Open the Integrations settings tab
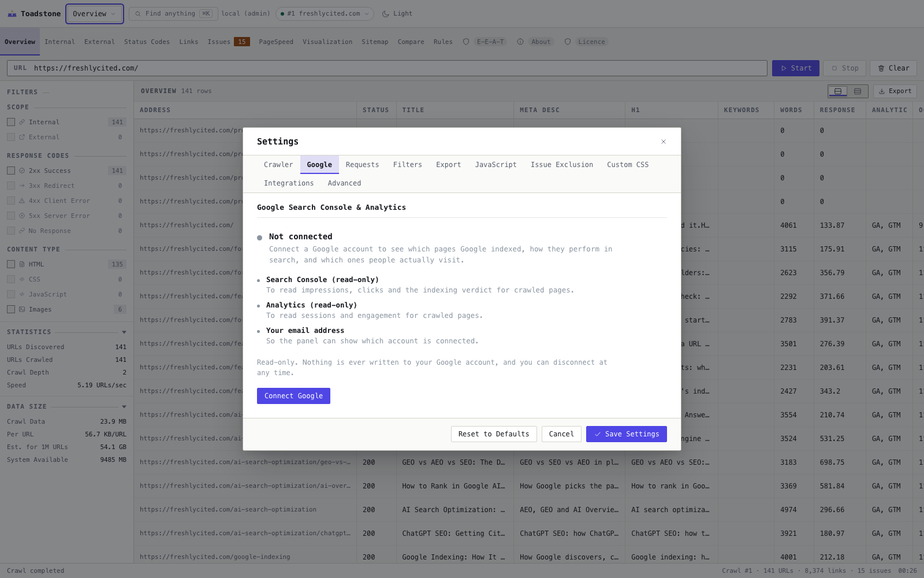The width and height of the screenshot is (924, 578). (289, 183)
